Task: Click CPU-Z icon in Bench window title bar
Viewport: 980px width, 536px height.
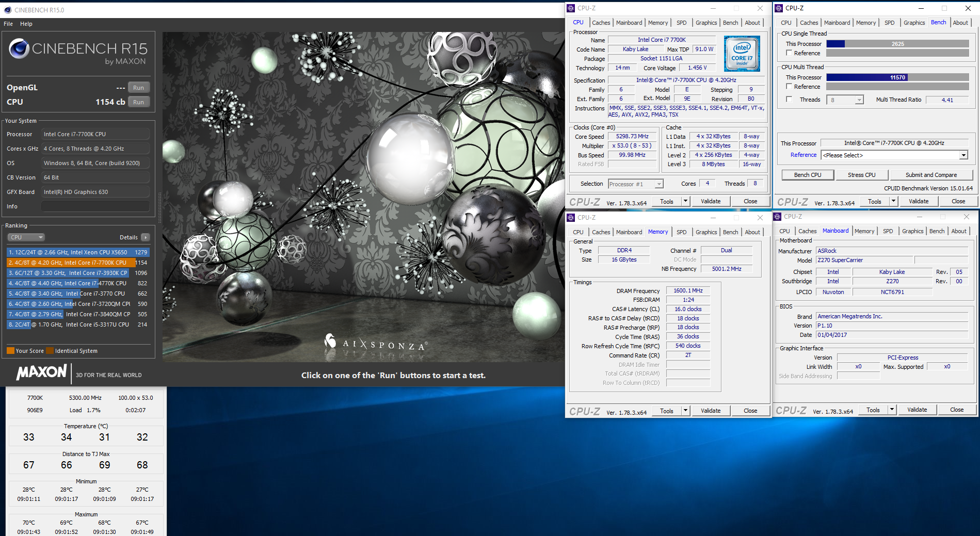Action: coord(779,8)
